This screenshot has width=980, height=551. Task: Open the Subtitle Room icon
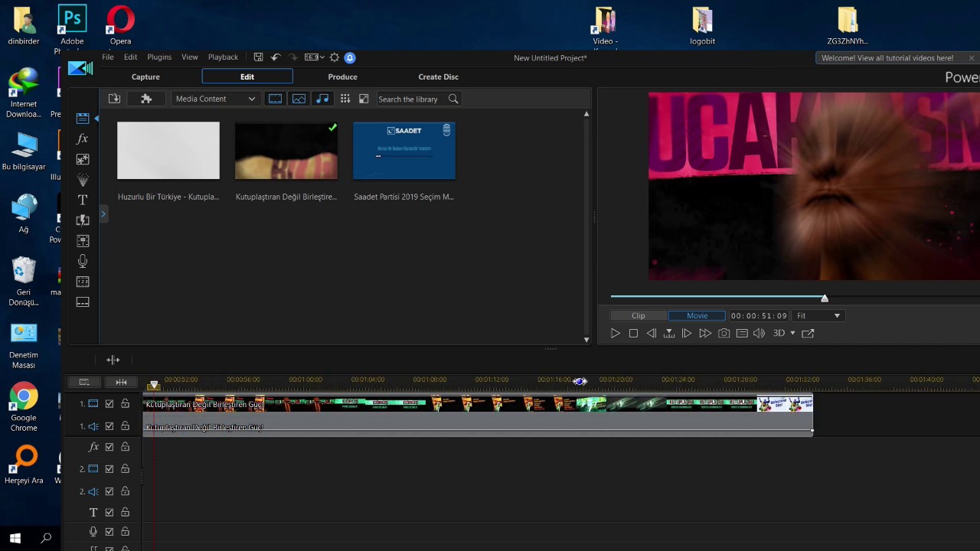coord(83,302)
